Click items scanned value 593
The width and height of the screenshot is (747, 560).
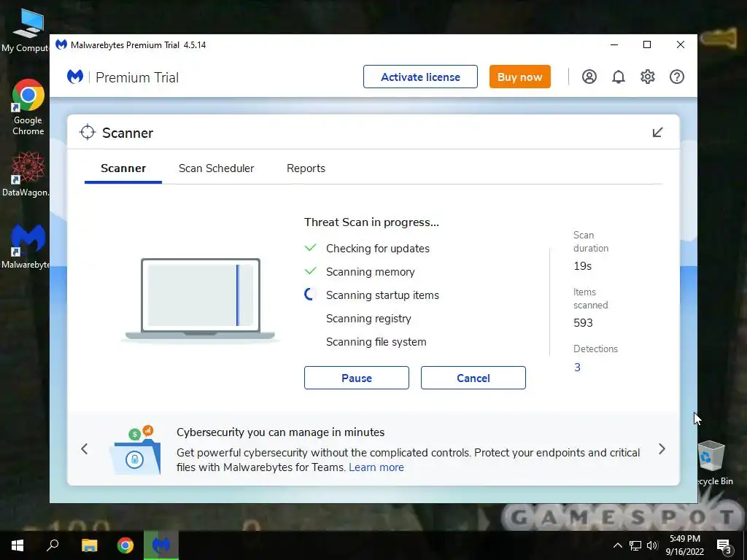click(583, 323)
